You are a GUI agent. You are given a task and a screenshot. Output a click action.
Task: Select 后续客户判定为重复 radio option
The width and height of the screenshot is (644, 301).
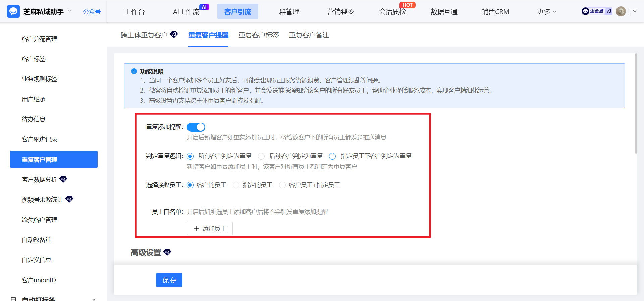coord(261,156)
